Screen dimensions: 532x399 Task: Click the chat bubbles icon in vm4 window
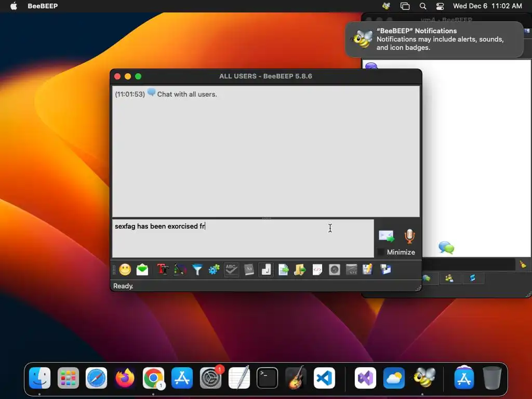click(446, 248)
